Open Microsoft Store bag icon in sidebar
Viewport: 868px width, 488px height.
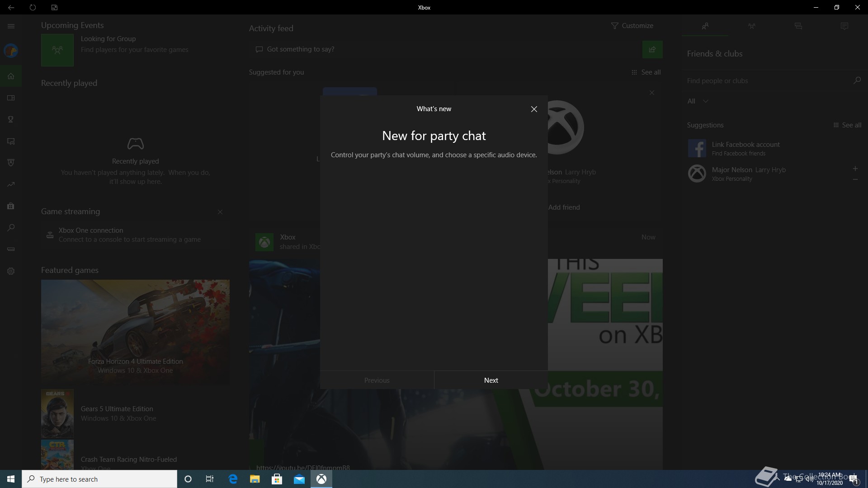click(11, 206)
